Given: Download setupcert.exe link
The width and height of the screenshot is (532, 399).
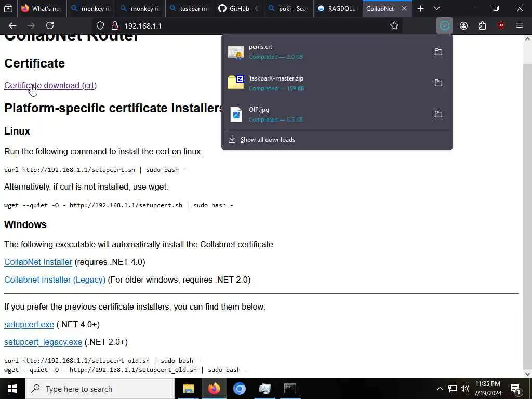Looking at the screenshot, I should point(29,324).
